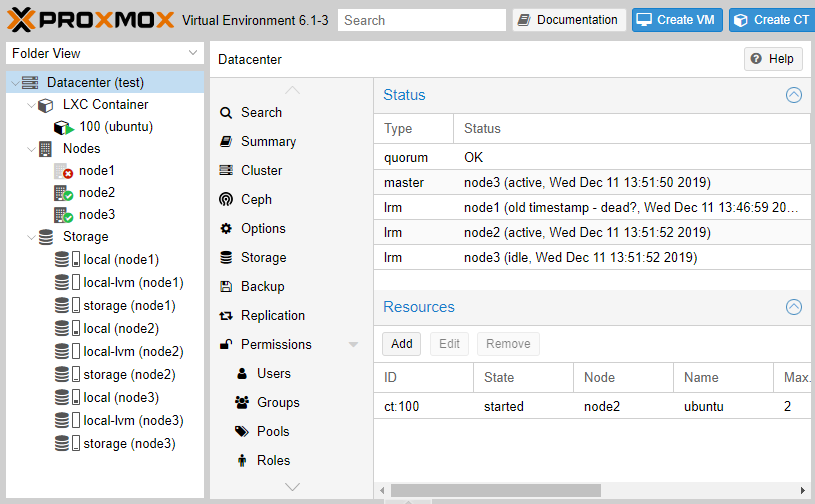This screenshot has height=504, width=815.
Task: Click the Replication arrows icon
Action: pyautogui.click(x=226, y=316)
